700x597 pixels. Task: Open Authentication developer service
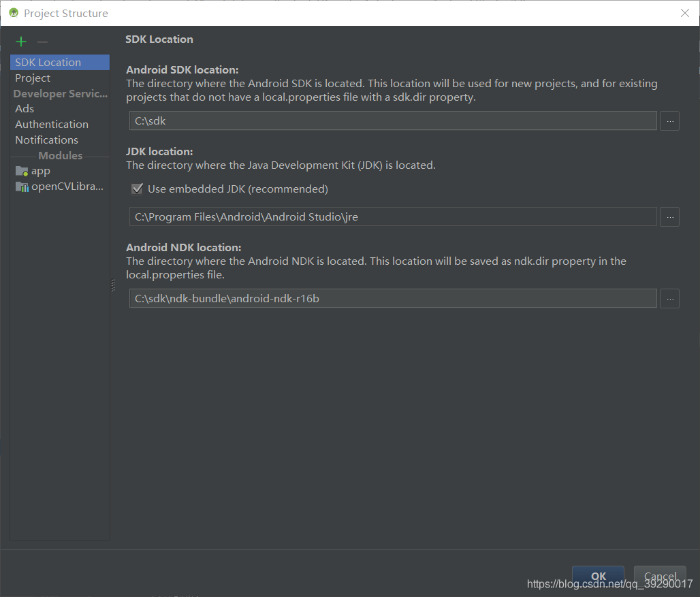[x=60, y=125]
